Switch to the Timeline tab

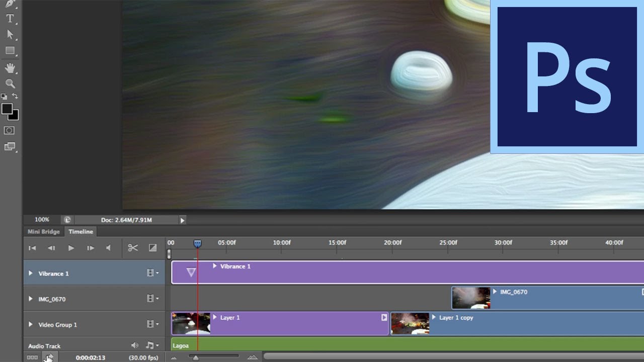81,232
